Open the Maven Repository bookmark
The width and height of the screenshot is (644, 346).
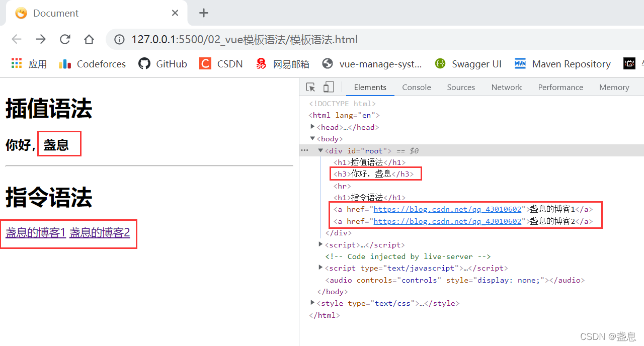[x=562, y=64]
